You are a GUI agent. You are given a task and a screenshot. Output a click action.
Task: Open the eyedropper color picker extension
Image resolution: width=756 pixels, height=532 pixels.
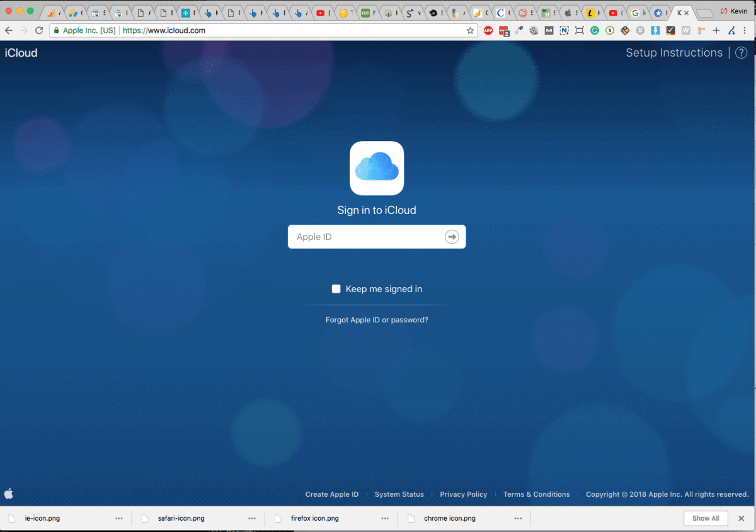518,30
